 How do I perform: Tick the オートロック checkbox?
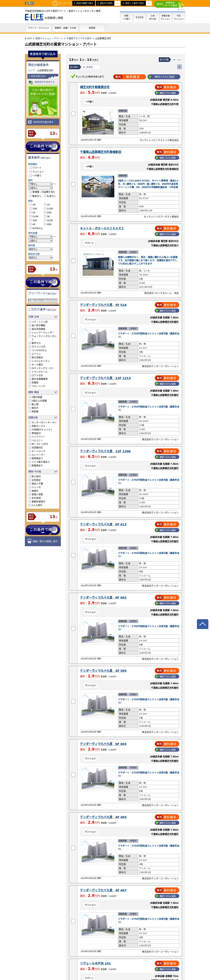pyautogui.click(x=30, y=451)
